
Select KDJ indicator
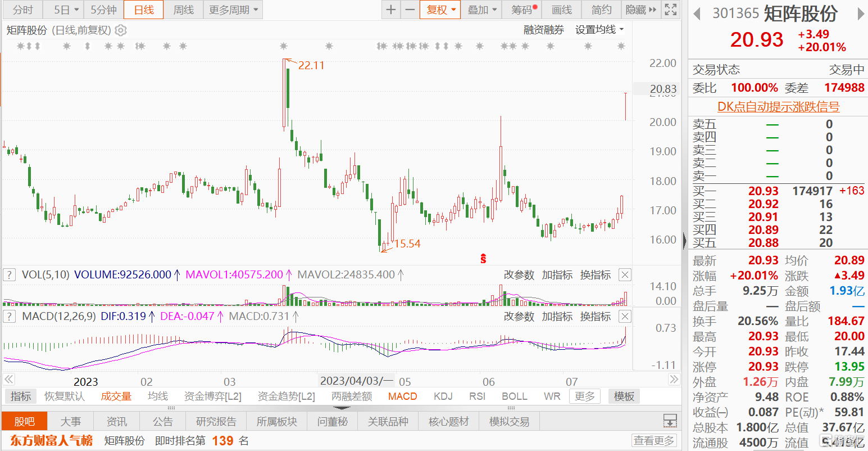[x=443, y=396]
